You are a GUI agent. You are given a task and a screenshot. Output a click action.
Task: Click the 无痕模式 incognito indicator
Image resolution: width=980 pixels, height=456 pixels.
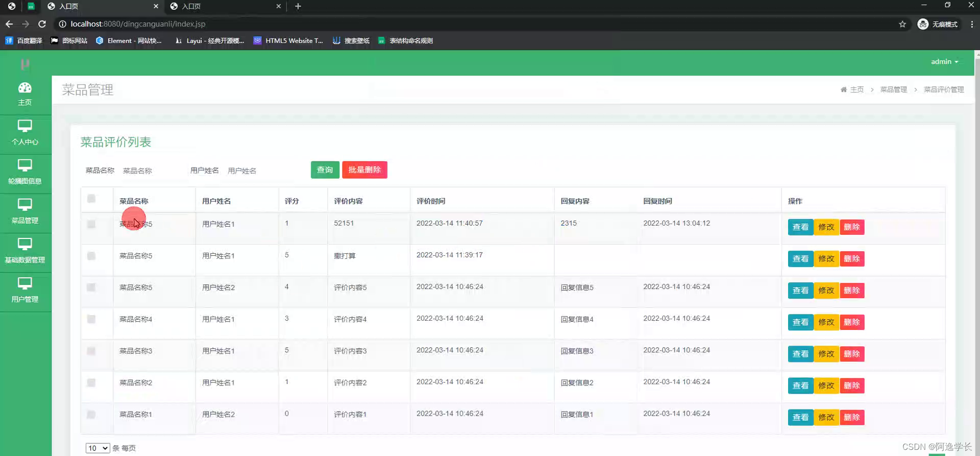pyautogui.click(x=938, y=24)
